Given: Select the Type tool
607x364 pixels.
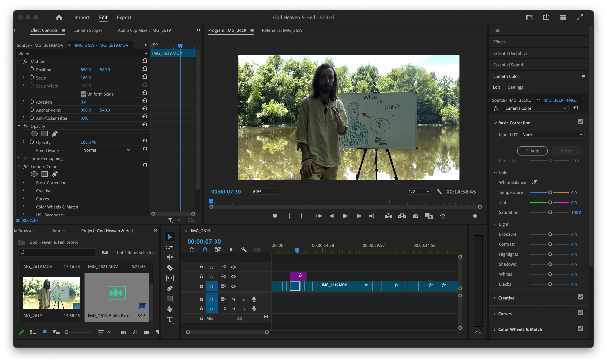Looking at the screenshot, I should click(x=170, y=320).
